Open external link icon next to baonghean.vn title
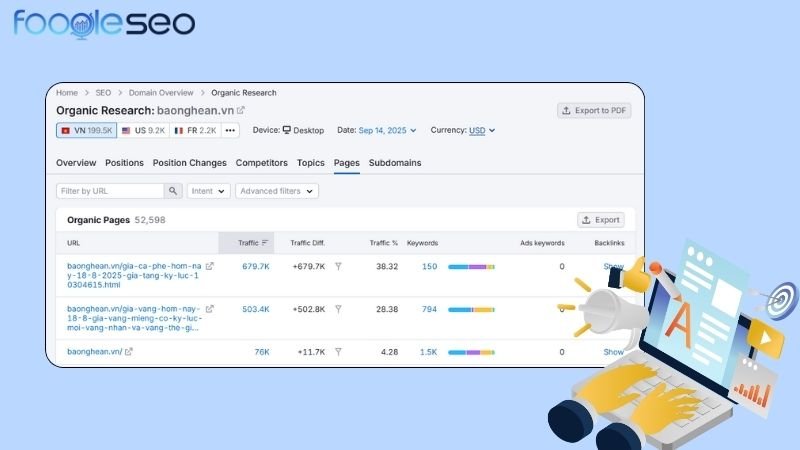 coord(241,110)
